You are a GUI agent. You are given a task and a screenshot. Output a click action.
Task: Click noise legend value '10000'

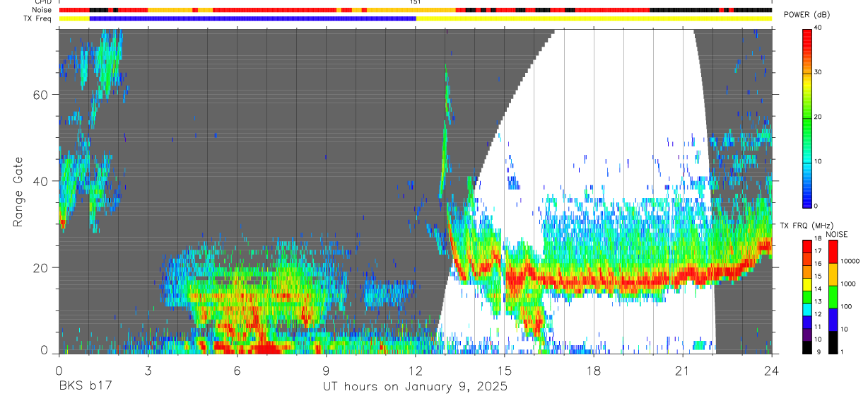[x=850, y=261]
